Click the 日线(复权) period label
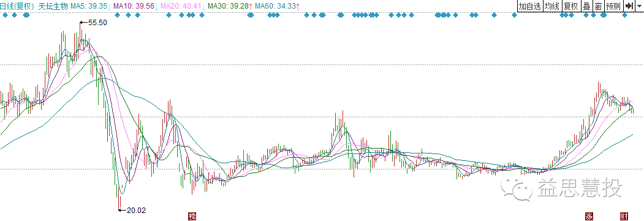 pyautogui.click(x=17, y=6)
